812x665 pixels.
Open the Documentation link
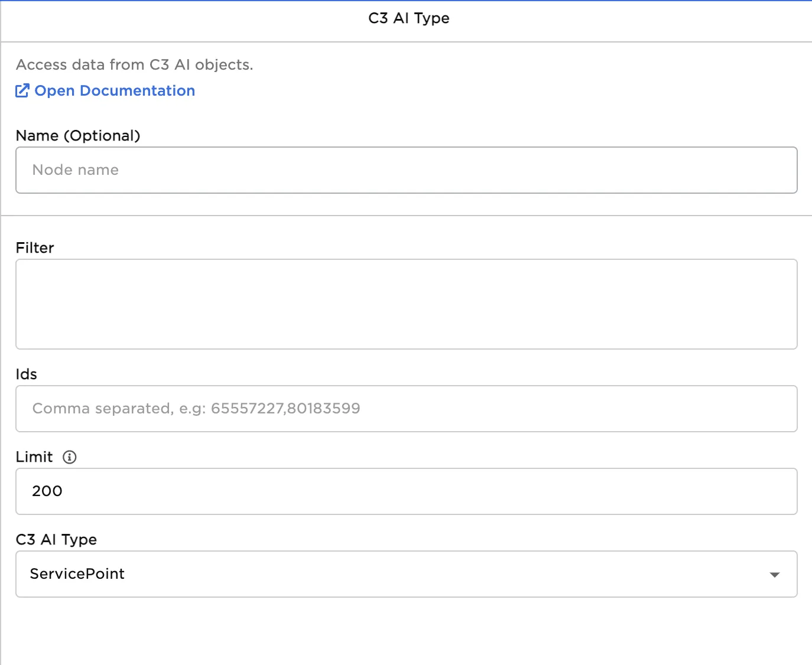115,90
